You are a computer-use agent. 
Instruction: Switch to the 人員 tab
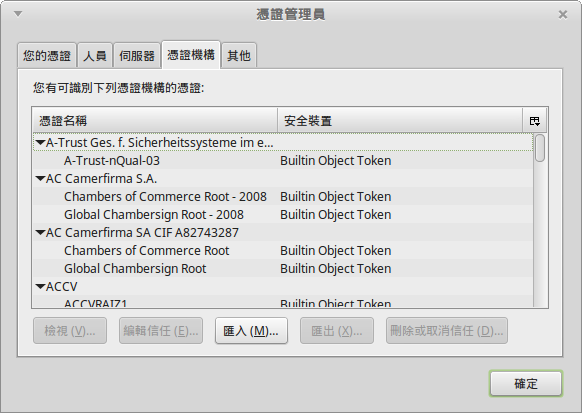tap(95, 56)
